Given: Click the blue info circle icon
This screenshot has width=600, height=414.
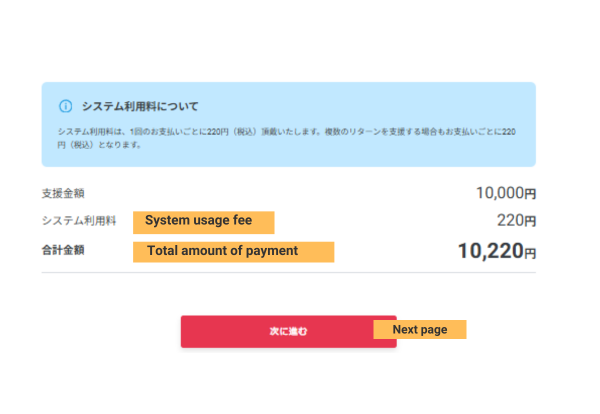Looking at the screenshot, I should [x=66, y=106].
